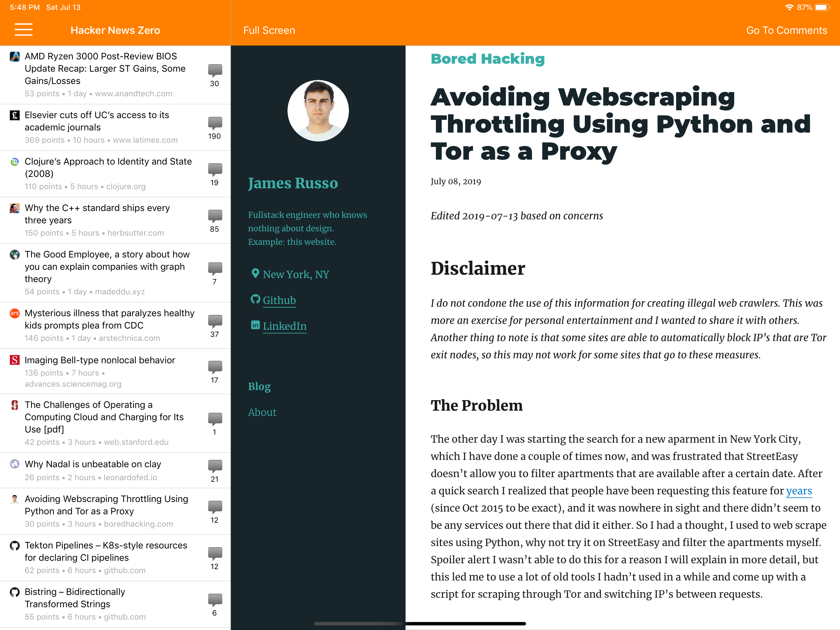
Task: Open comments bubble for Mysterious illness story
Action: click(x=215, y=326)
